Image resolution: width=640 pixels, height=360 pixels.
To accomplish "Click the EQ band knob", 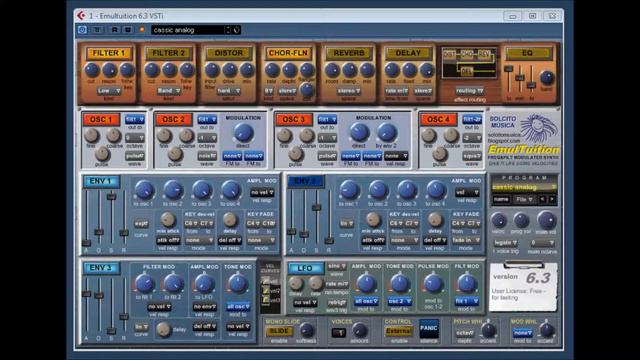I will coord(547,77).
